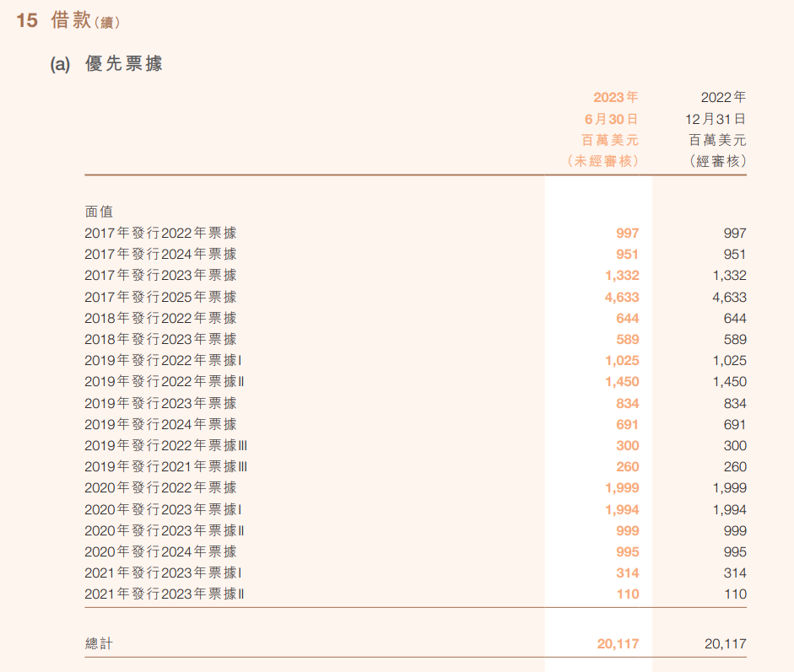Select the (經審核) label

[717, 161]
